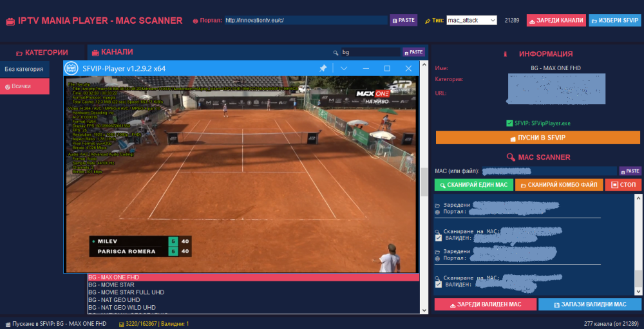The width and height of the screenshot is (644, 329).
Task: Click the MAC Scanner magnifier header icon
Action: point(511,157)
